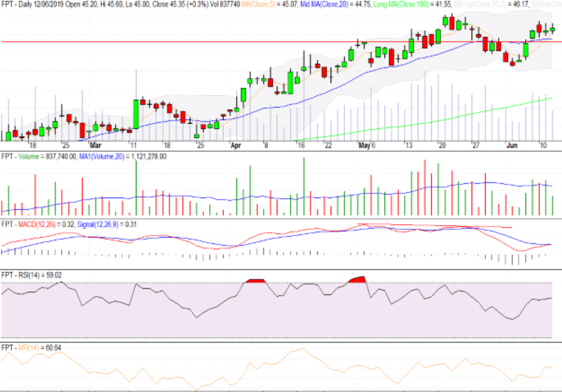Click the '16 date label on axis
The width and height of the screenshot is (562, 392).
(301, 145)
